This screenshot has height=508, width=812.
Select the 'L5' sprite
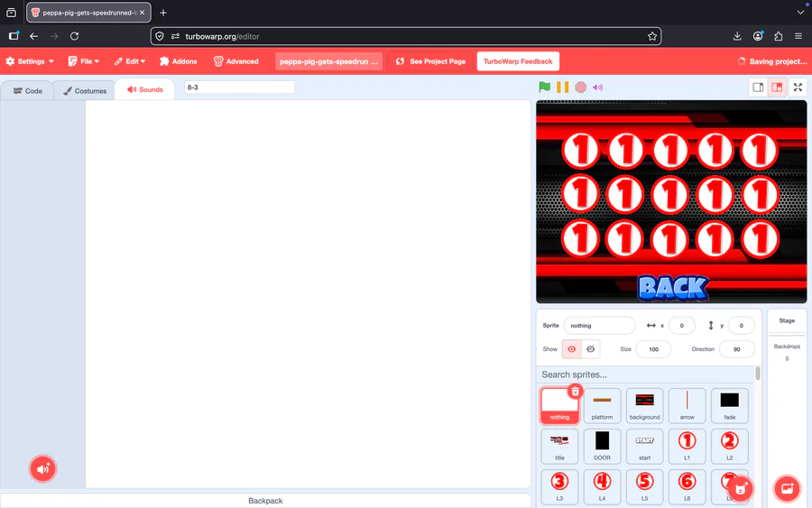tap(644, 486)
